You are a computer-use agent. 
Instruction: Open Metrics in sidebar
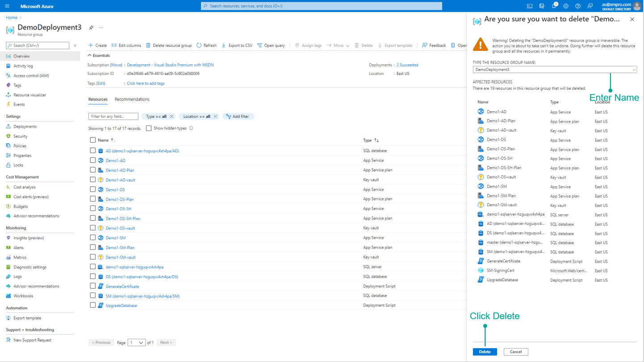click(20, 258)
